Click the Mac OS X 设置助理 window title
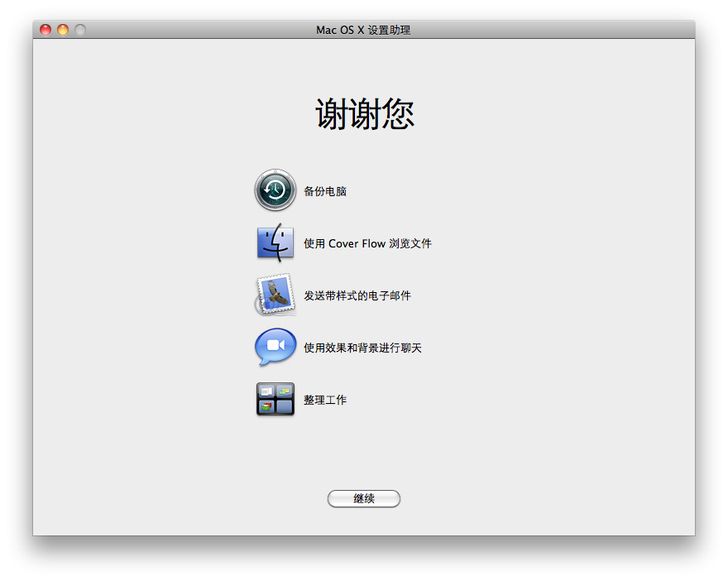This screenshot has height=581, width=728. [x=363, y=30]
